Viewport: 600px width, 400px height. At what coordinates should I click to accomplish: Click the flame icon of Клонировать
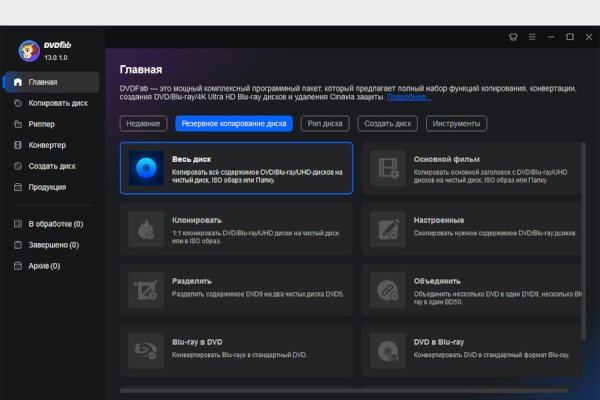coord(146,229)
